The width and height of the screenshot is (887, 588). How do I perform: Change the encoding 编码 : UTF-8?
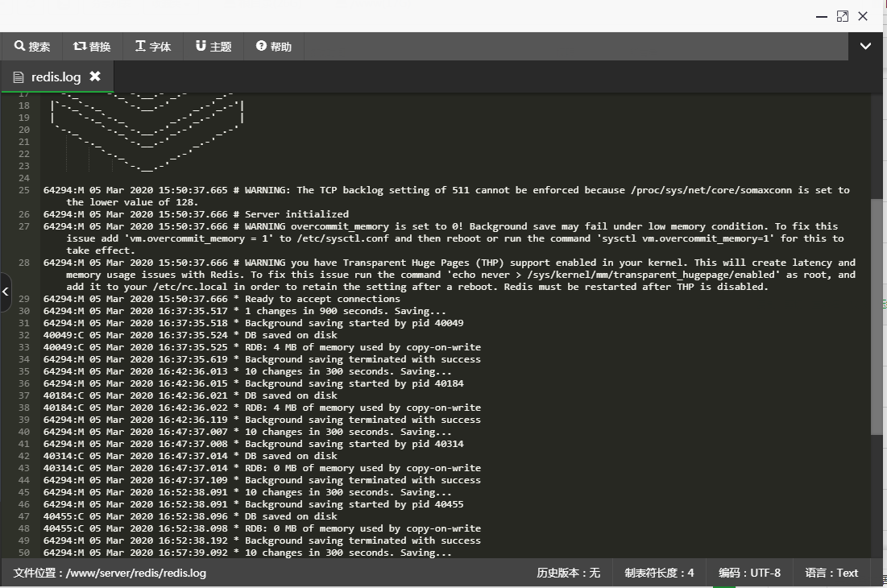(749, 573)
